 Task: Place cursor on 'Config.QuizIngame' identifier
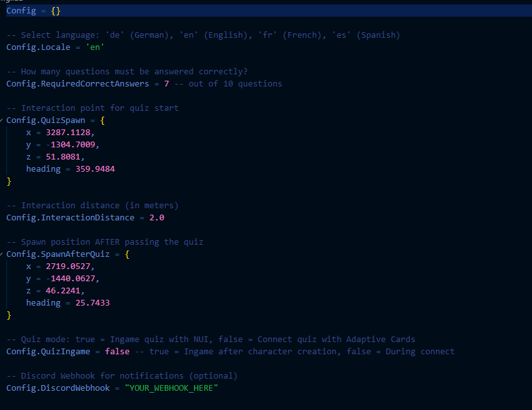(x=48, y=352)
